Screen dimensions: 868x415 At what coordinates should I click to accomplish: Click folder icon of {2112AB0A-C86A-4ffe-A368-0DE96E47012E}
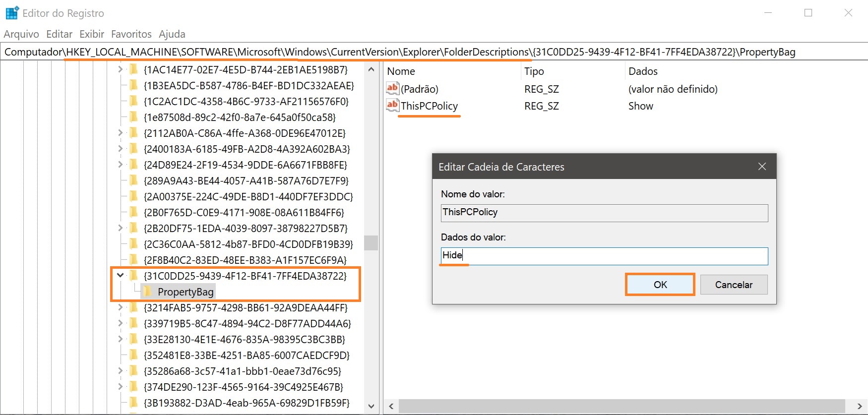coord(134,133)
